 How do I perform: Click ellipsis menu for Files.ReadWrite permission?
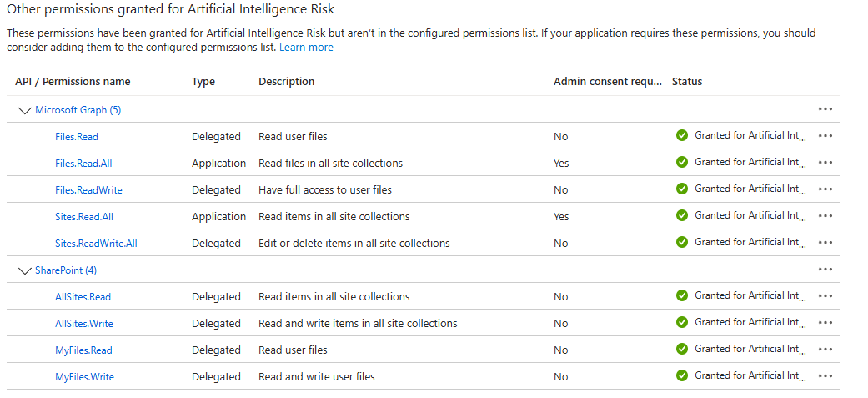click(x=825, y=189)
